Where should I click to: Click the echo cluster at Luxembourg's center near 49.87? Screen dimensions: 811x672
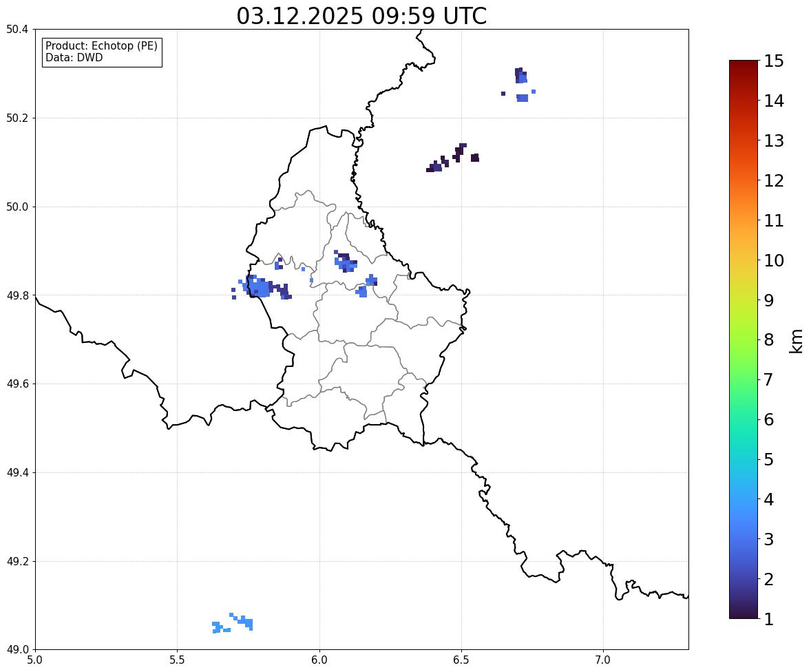(x=345, y=262)
